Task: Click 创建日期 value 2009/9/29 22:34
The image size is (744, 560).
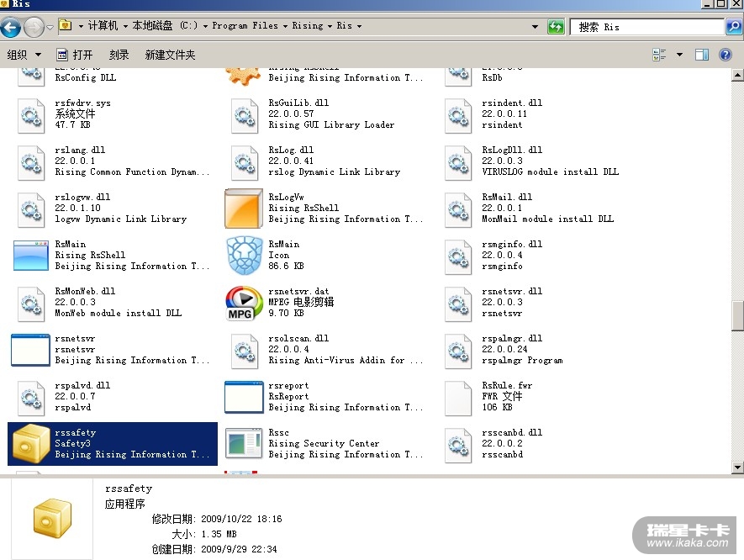Action: click(239, 549)
